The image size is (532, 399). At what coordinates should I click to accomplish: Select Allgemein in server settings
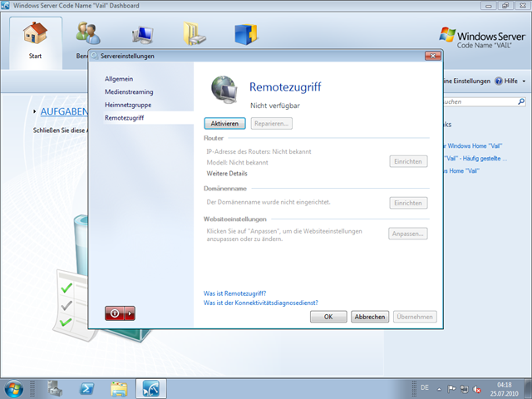click(x=119, y=79)
